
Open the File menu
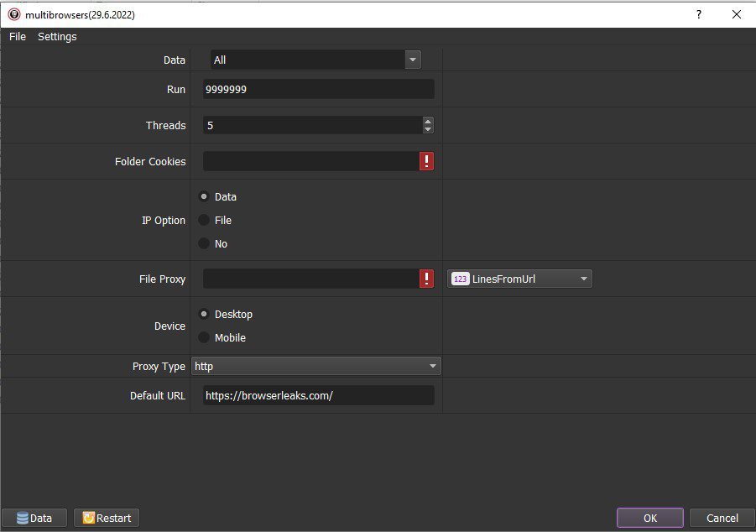18,37
